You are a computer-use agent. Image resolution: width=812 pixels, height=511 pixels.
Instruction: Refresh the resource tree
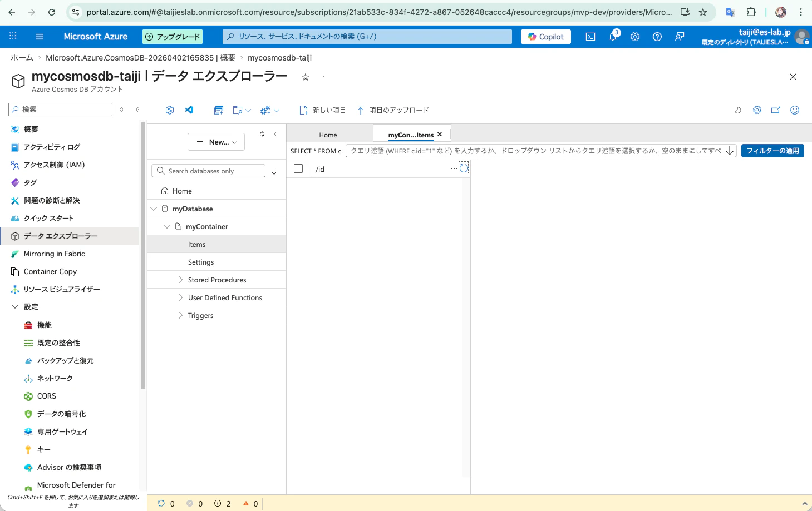[262, 134]
